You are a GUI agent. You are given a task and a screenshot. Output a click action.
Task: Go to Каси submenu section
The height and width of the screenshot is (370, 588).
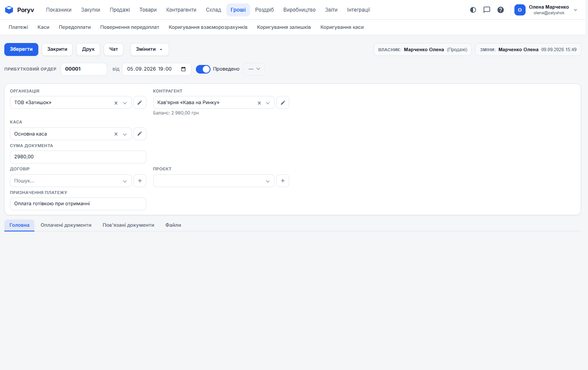pos(43,27)
